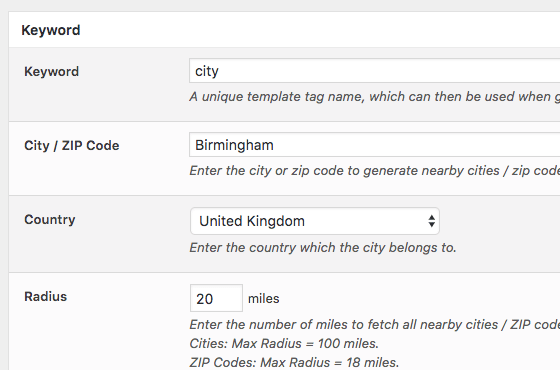Select the 'United Kingdom' text in Country selector
The width and height of the screenshot is (560, 370).
tap(252, 221)
